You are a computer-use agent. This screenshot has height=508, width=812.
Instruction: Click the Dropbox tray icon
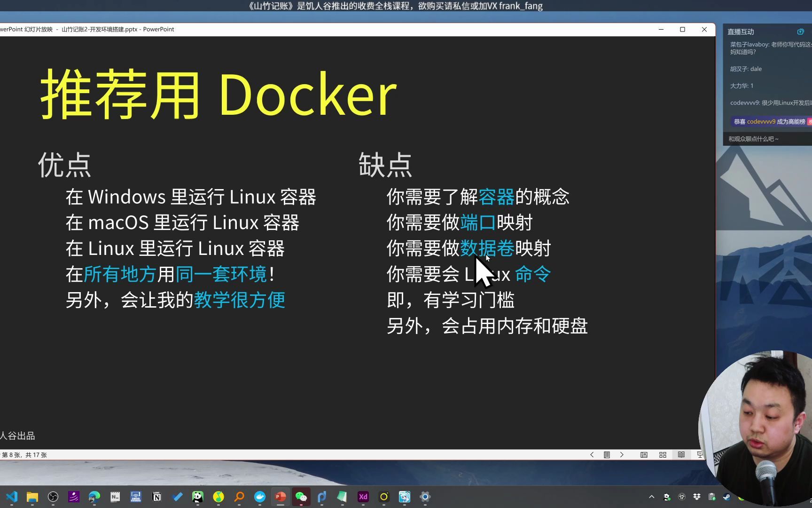tap(697, 497)
